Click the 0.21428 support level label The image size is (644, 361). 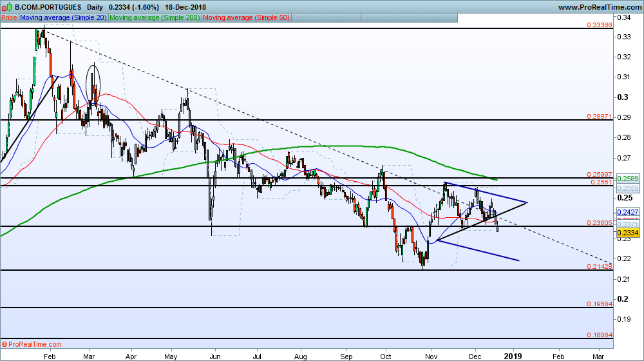pos(600,266)
